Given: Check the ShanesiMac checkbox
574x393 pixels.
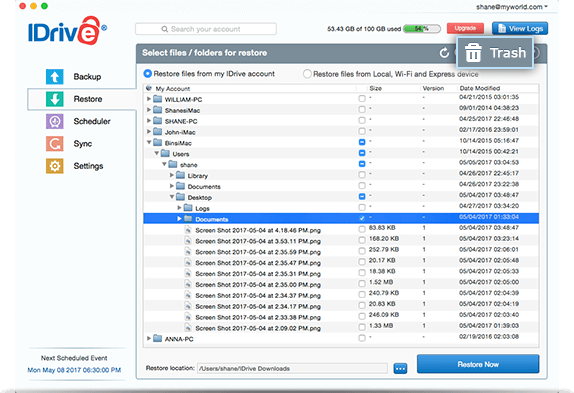Looking at the screenshot, I should pyautogui.click(x=362, y=109).
